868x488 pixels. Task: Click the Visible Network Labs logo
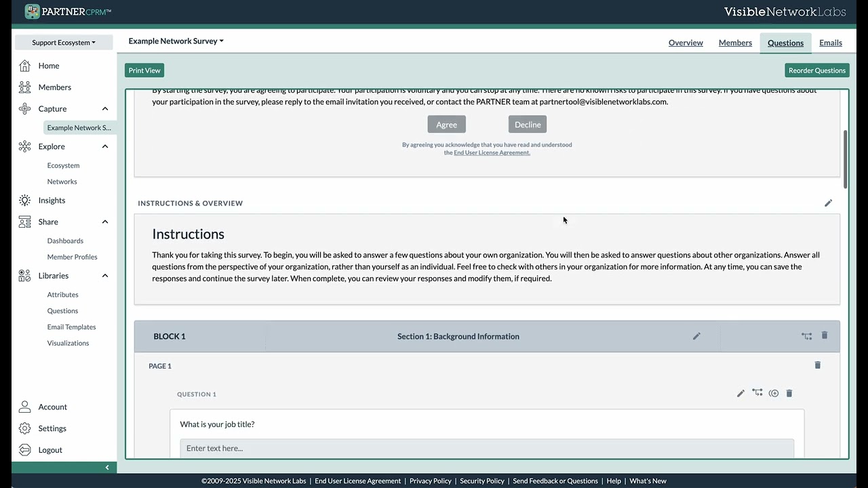(785, 12)
